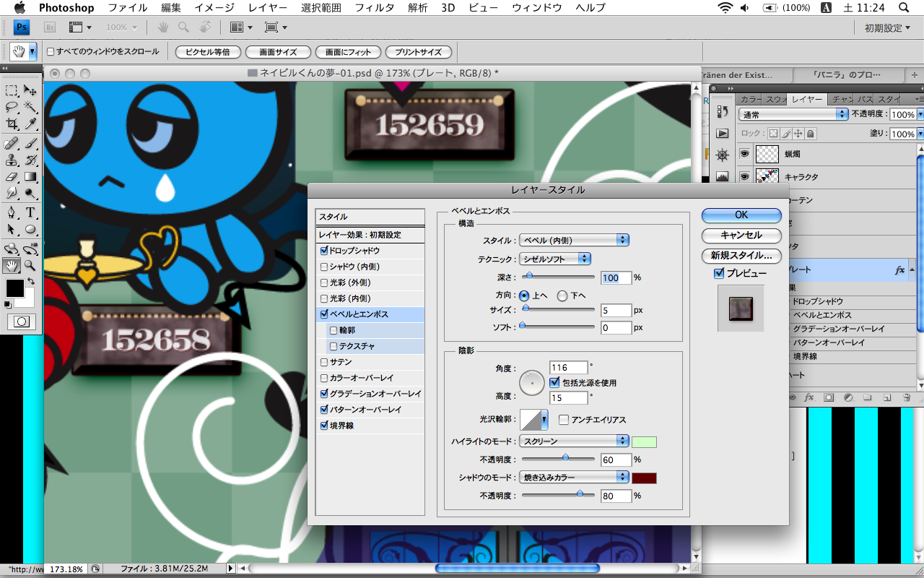Viewport: 924px width, 578px height.
Task: Uncheck 包括光源を使用 checkbox
Action: pos(554,382)
